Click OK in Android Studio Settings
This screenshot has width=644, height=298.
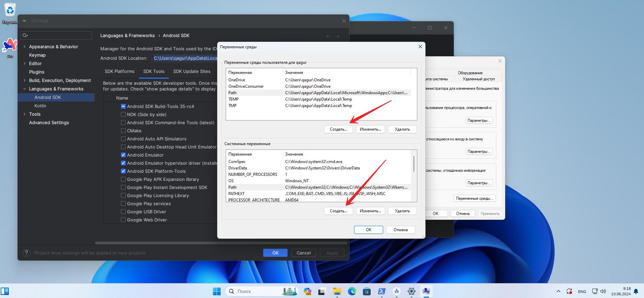tap(275, 253)
